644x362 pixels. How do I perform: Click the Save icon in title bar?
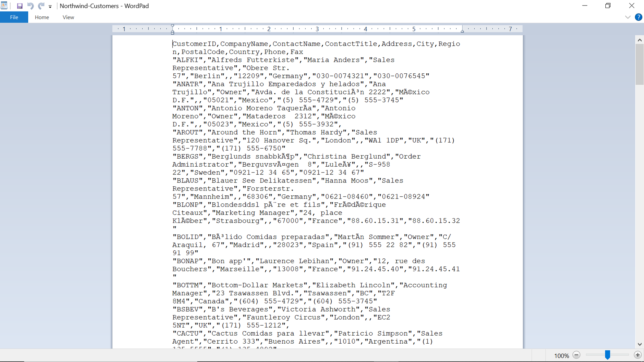20,6
